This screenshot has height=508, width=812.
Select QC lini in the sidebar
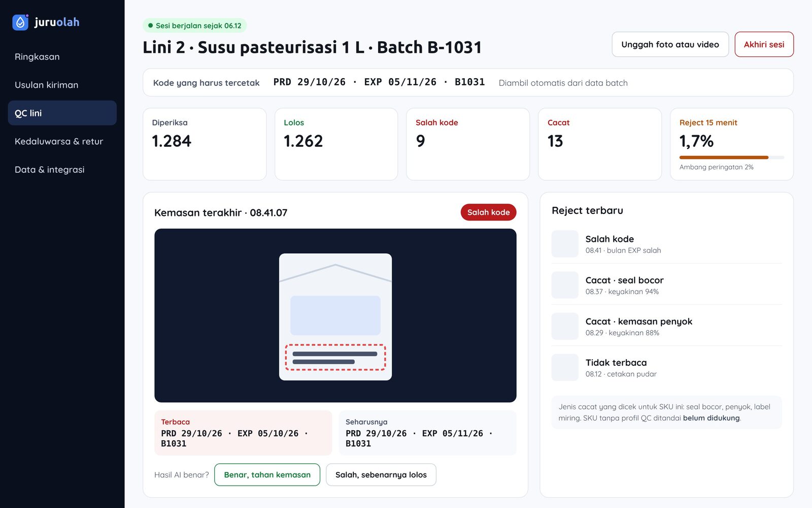[x=62, y=113]
